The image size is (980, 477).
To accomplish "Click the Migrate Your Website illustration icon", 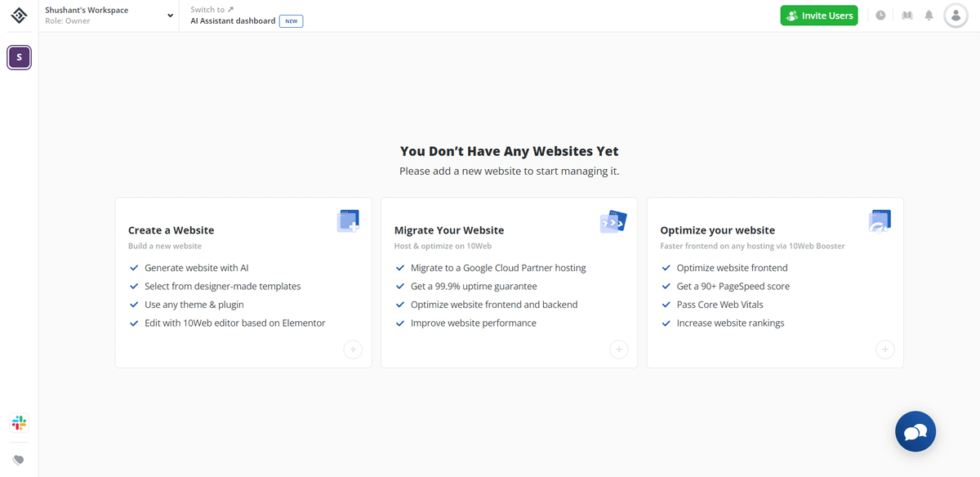I will pos(613,221).
